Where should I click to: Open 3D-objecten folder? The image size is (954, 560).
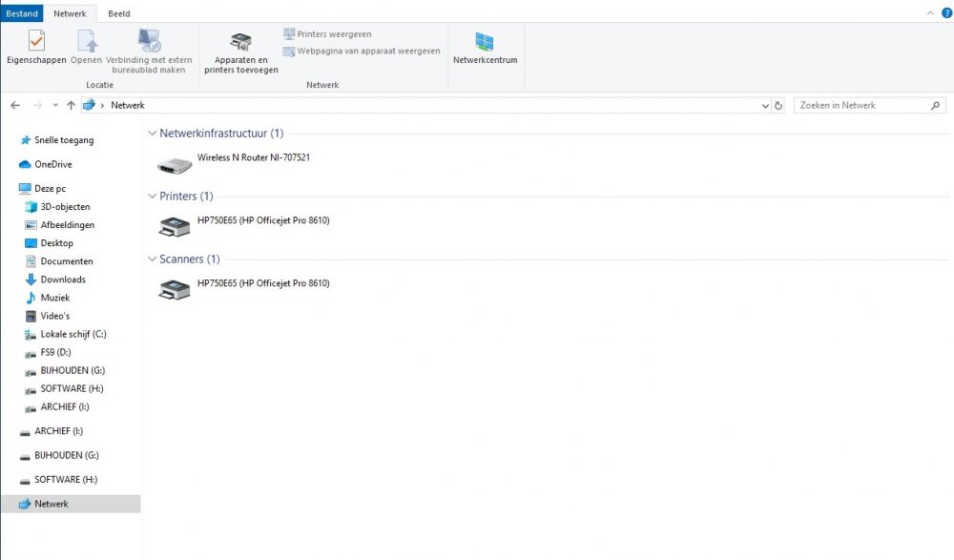click(x=65, y=207)
